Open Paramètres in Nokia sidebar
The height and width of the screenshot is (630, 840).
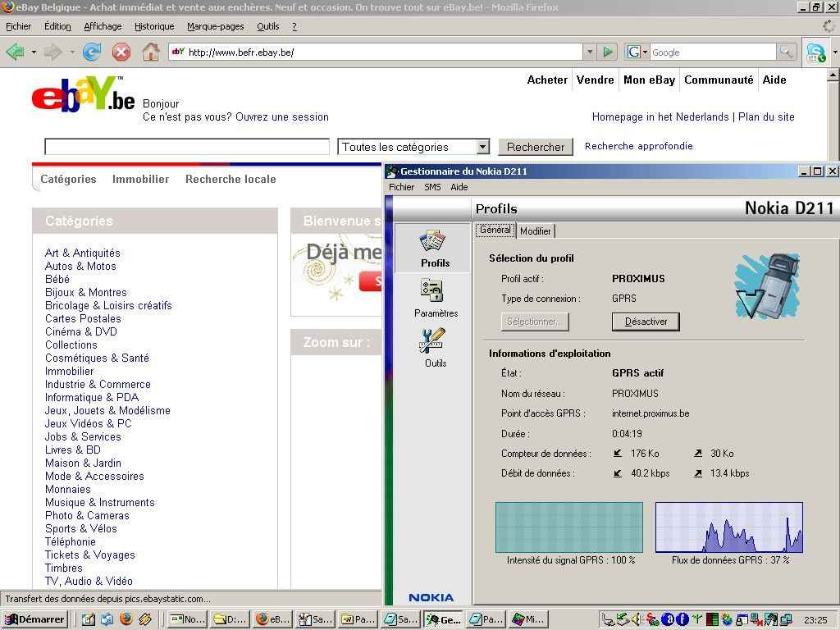435,299
